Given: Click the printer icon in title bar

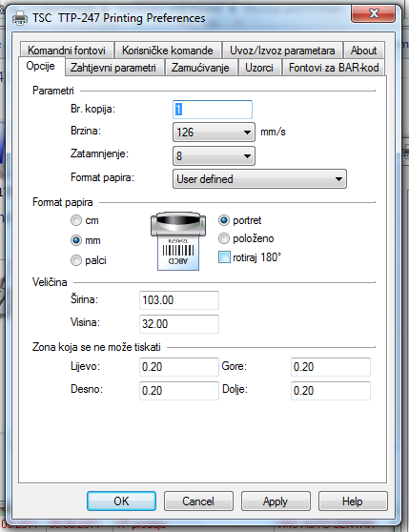Looking at the screenshot, I should [x=20, y=18].
